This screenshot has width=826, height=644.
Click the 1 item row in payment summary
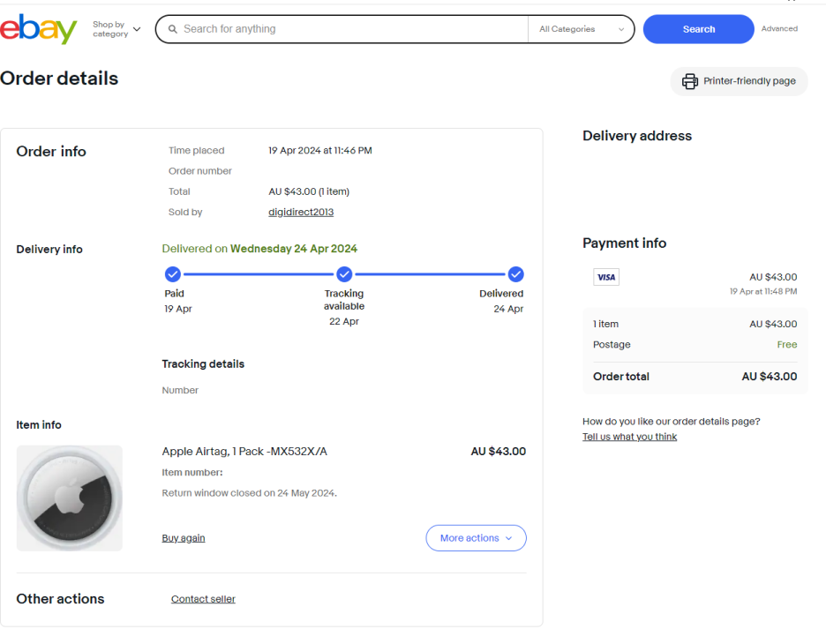point(695,324)
